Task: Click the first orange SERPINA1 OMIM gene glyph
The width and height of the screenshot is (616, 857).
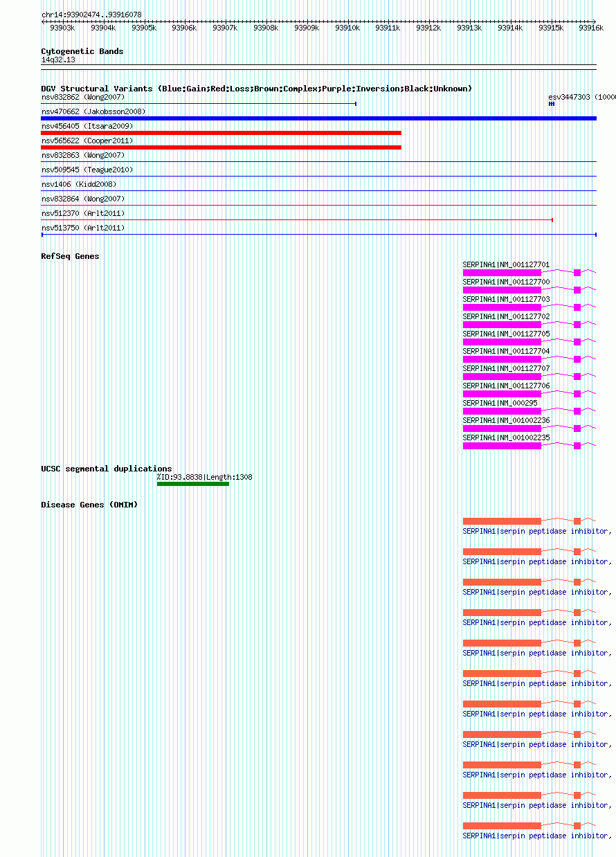Action: tap(529, 521)
